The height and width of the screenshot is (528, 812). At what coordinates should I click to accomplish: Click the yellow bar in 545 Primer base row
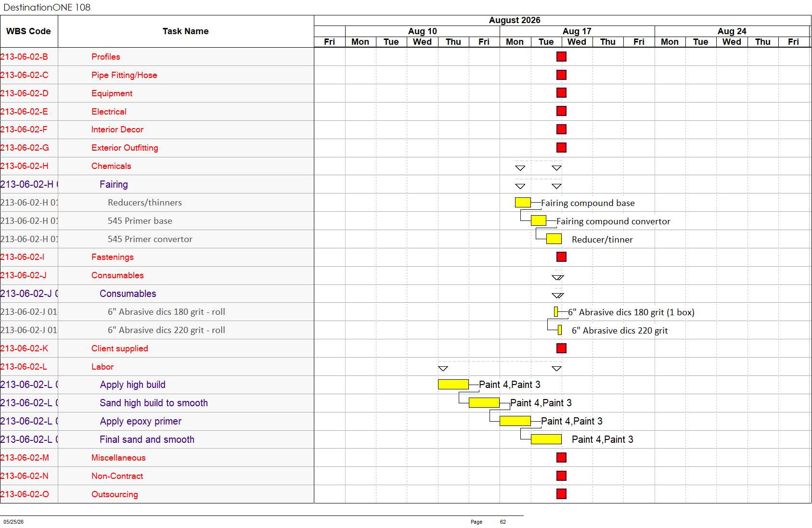[x=539, y=220]
